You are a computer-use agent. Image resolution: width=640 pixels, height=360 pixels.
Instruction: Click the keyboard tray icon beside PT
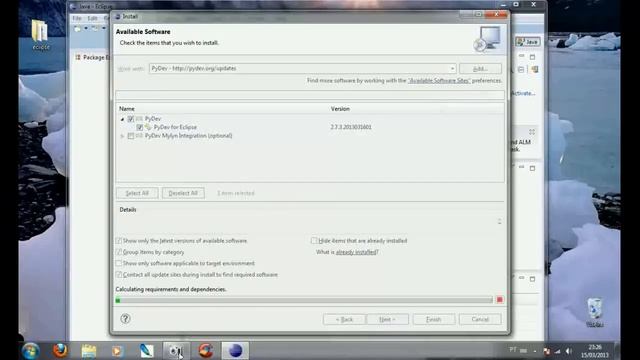(523, 351)
